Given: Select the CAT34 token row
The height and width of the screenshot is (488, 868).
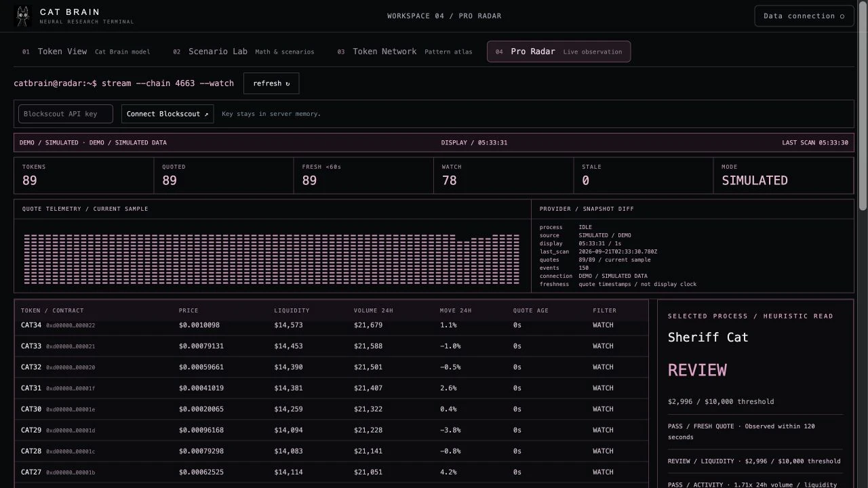Looking at the screenshot, I should [x=331, y=325].
